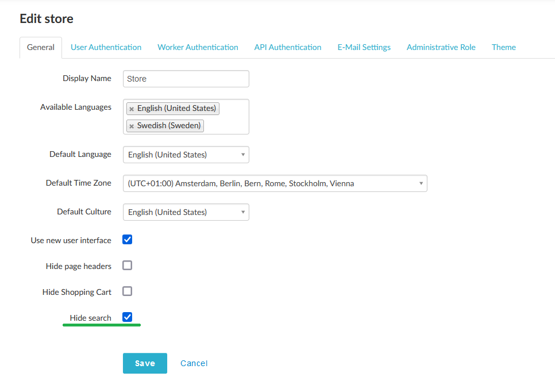555x392 pixels.
Task: Switch to the User Authentication tab
Action: (106, 47)
